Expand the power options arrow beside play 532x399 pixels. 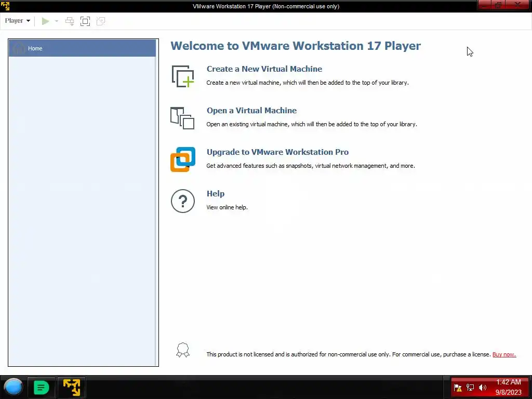pyautogui.click(x=56, y=21)
